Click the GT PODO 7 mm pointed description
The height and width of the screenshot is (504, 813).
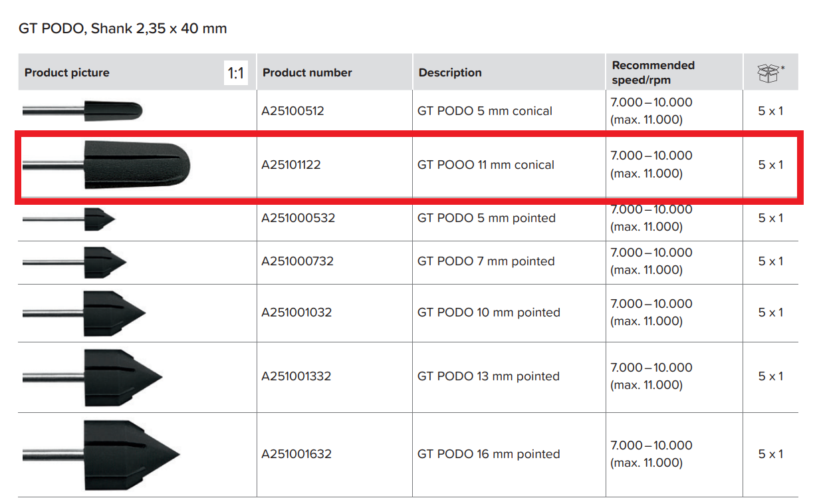[486, 261]
